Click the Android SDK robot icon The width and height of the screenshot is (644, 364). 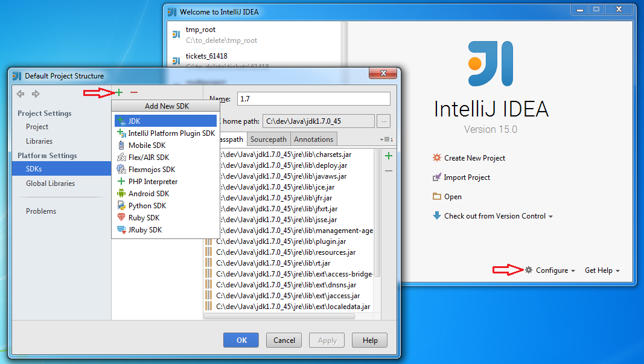(x=121, y=194)
